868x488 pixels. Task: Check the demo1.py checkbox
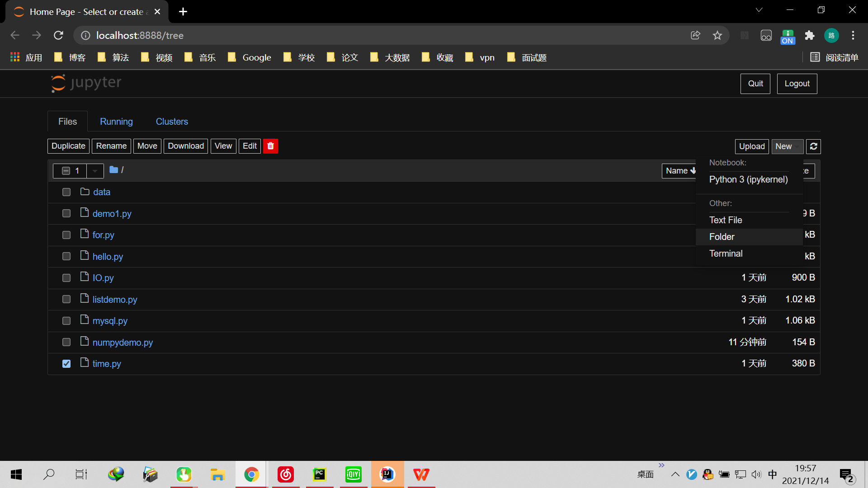click(66, 213)
